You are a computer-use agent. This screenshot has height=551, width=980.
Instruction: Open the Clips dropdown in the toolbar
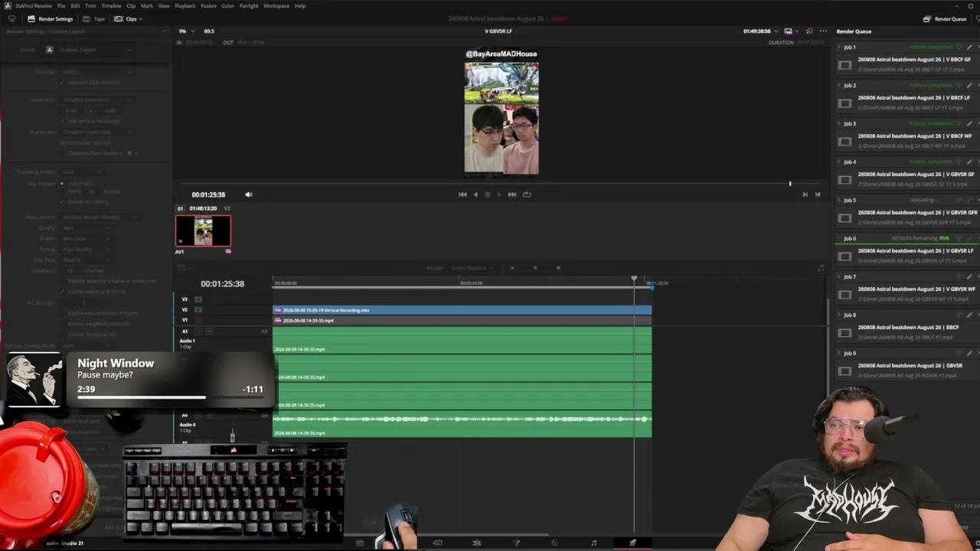pyautogui.click(x=127, y=19)
